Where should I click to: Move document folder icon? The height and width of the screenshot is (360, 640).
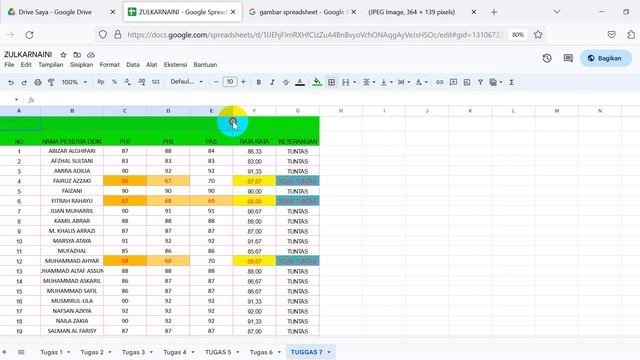click(x=77, y=55)
